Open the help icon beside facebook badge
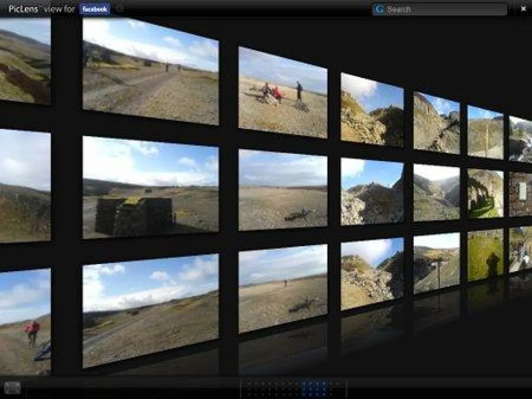532x399 pixels. pos(120,8)
